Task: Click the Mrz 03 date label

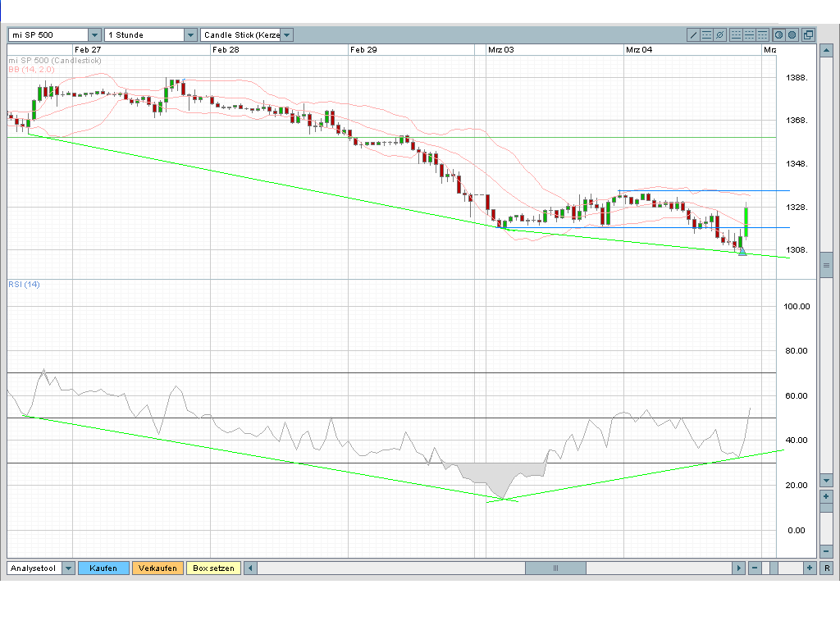Action: [501, 50]
